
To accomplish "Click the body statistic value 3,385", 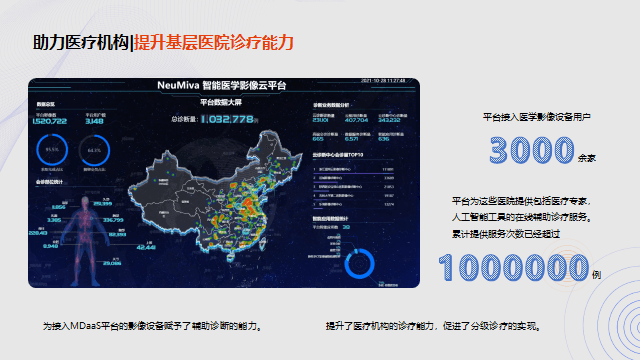I will click(54, 220).
